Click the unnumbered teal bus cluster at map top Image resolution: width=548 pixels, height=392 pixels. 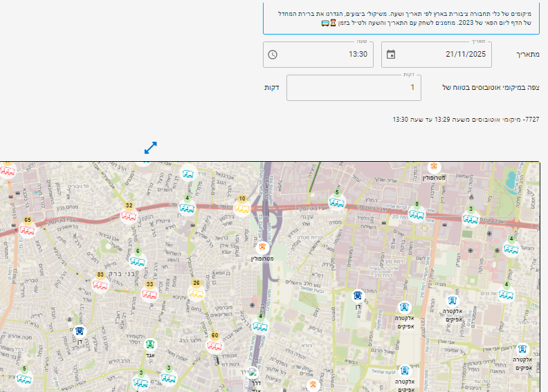tap(188, 173)
